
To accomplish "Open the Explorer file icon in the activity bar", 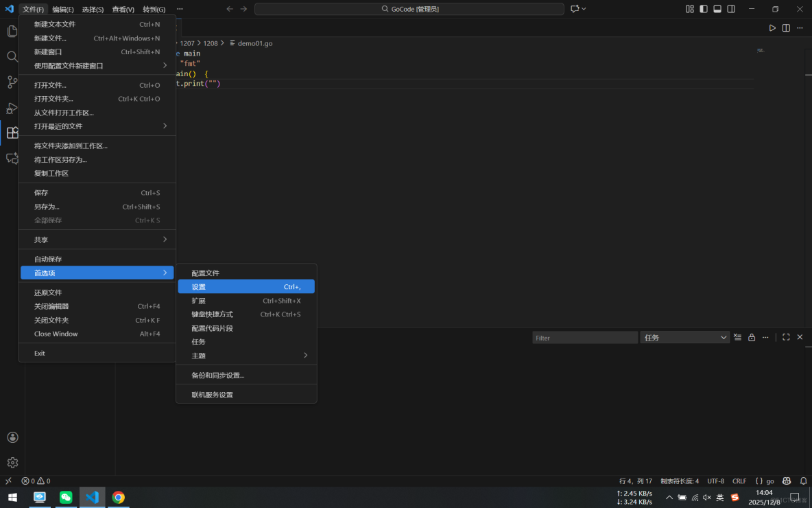I will point(12,31).
